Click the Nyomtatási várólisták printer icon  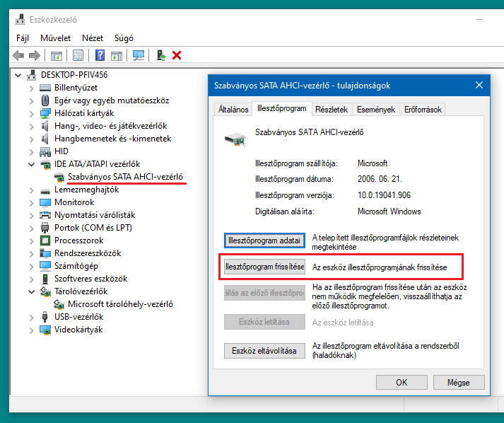pyautogui.click(x=45, y=215)
